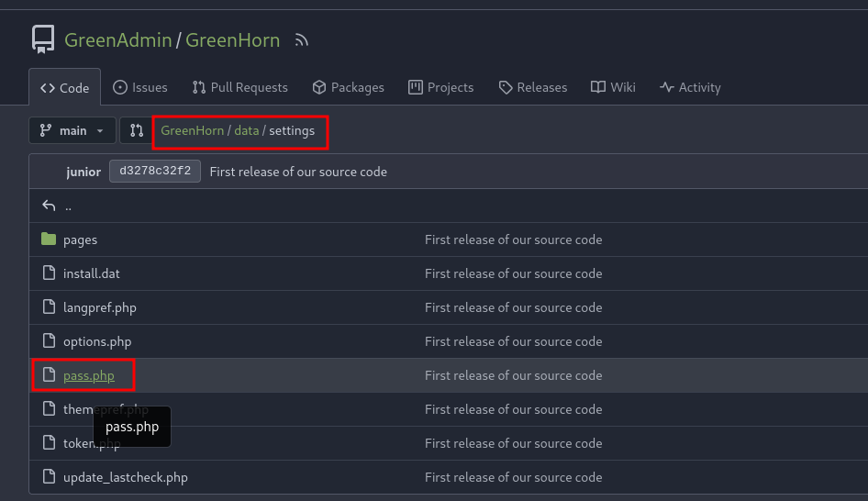
Task: Open the Activity tab
Action: click(x=690, y=87)
